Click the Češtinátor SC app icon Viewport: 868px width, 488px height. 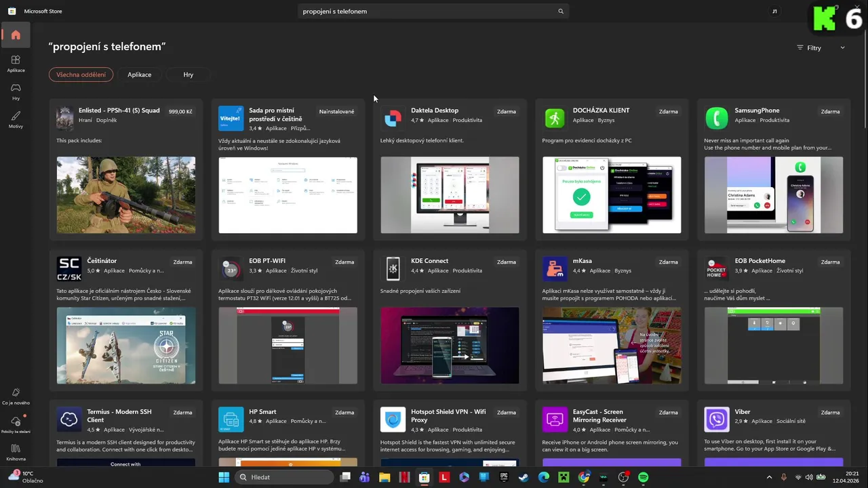click(x=69, y=268)
